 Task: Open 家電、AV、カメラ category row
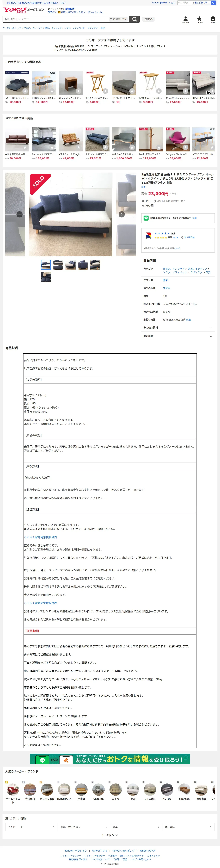[84, 827]
